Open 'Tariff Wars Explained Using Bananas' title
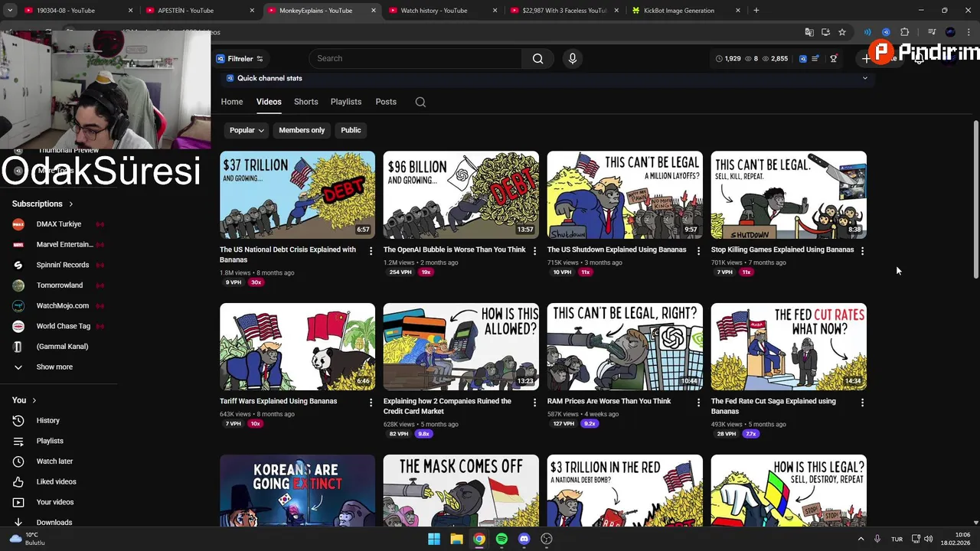This screenshot has width=980, height=551. pos(278,401)
